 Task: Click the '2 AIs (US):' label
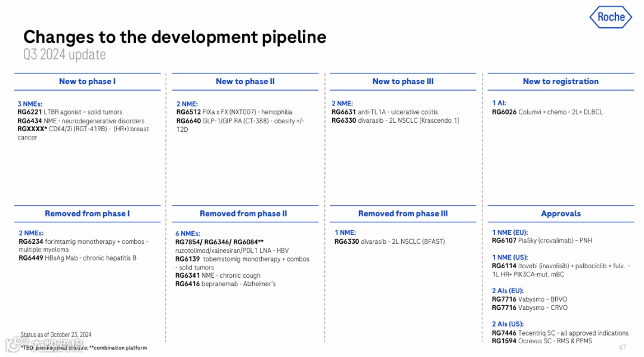click(x=507, y=324)
